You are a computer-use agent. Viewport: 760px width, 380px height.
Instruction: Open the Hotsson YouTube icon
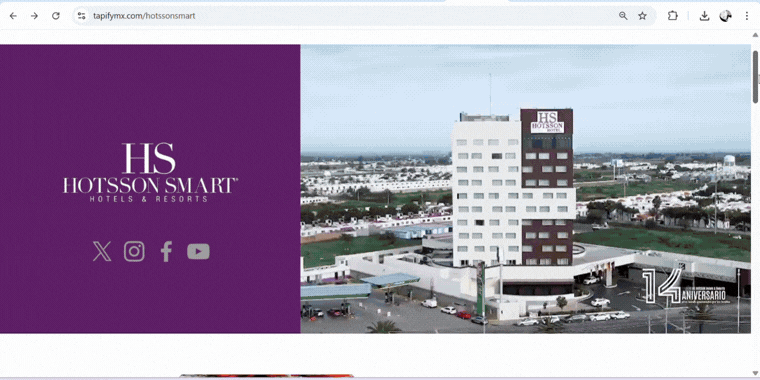[x=198, y=252]
